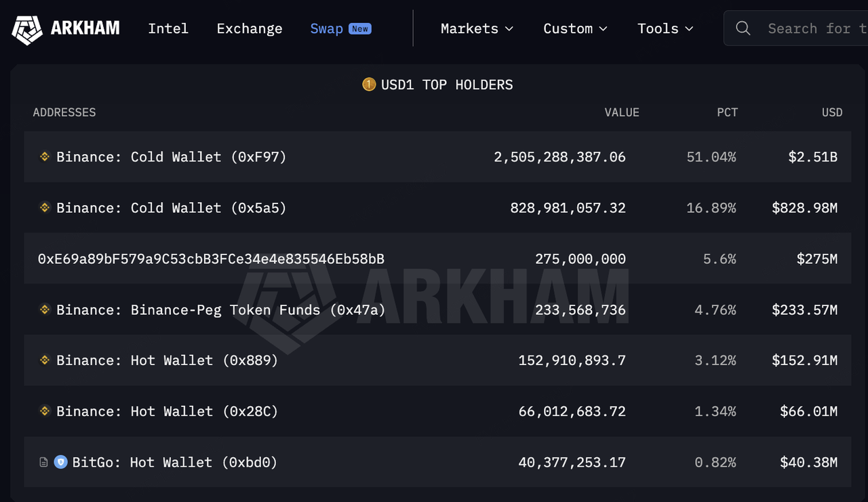The height and width of the screenshot is (502, 868).
Task: Click Binance icon beside Cold Wallet (0x5a5)
Action: [x=45, y=208]
